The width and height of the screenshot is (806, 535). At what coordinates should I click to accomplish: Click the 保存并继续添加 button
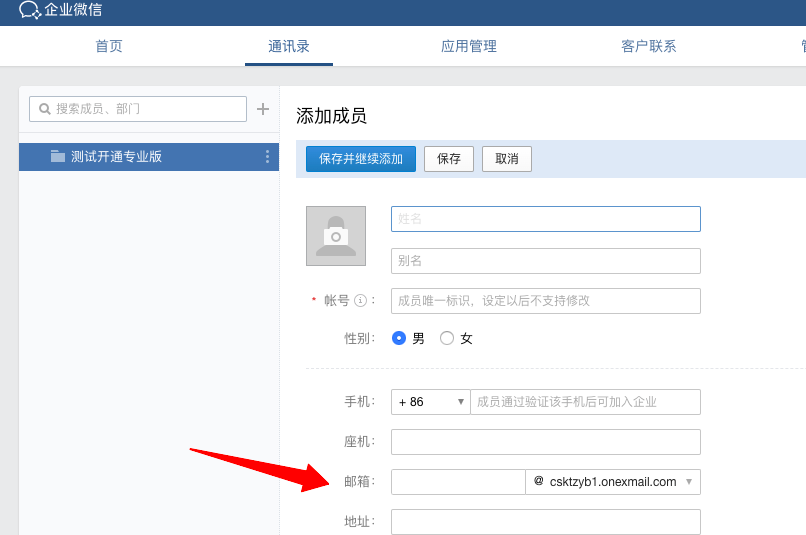coord(361,159)
